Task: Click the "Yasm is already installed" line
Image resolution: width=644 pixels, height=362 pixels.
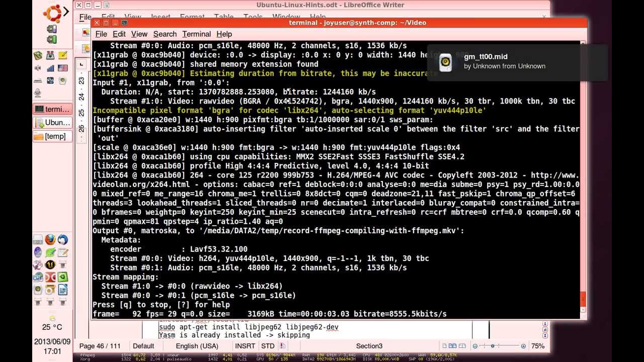Action: [234, 335]
